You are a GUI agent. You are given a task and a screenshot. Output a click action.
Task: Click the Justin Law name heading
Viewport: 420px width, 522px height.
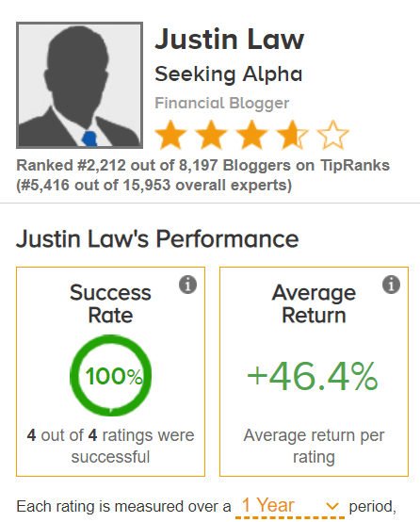(x=229, y=40)
